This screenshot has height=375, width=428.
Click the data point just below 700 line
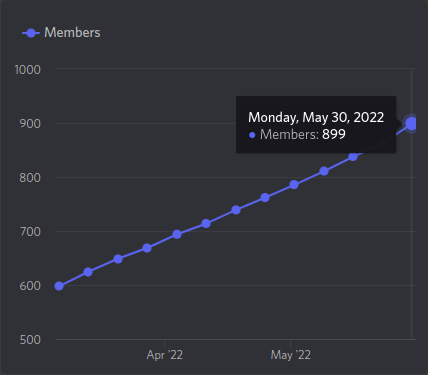tap(177, 234)
